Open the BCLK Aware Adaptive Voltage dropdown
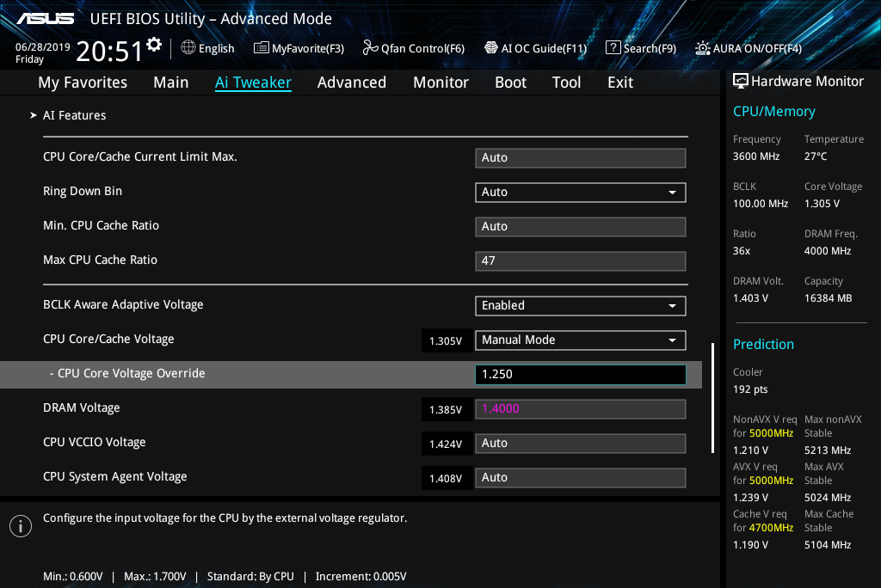881x588 pixels. pos(581,305)
